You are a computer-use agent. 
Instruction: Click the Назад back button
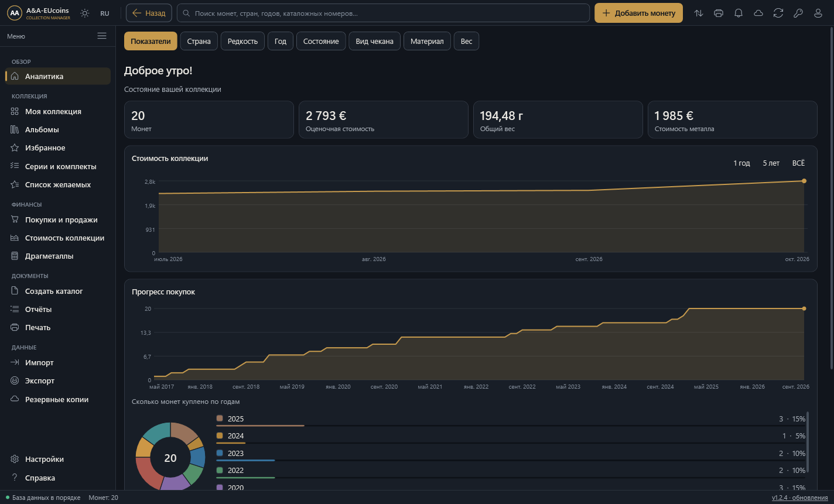tap(149, 13)
